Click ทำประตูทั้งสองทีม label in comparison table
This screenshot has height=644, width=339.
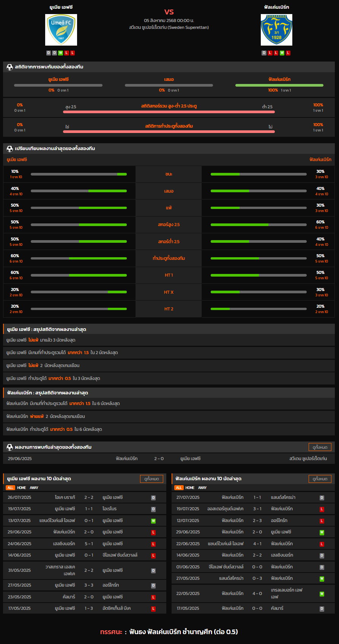169,258
